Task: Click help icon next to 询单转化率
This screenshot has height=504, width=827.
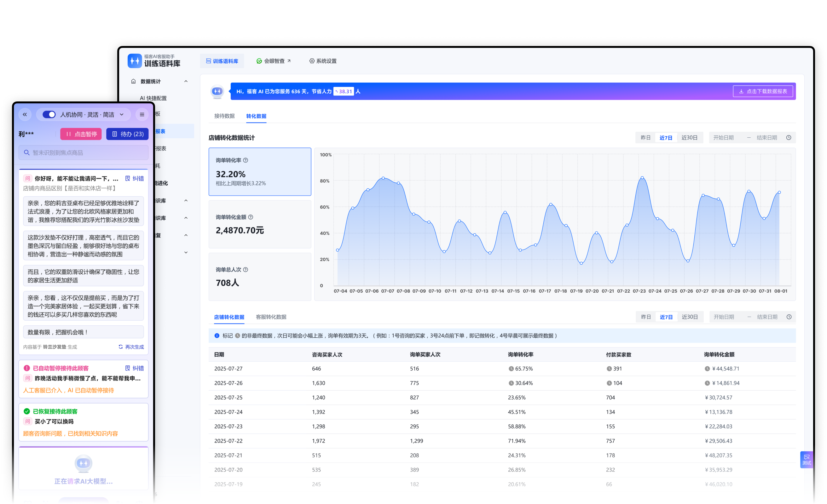Action: (246, 160)
